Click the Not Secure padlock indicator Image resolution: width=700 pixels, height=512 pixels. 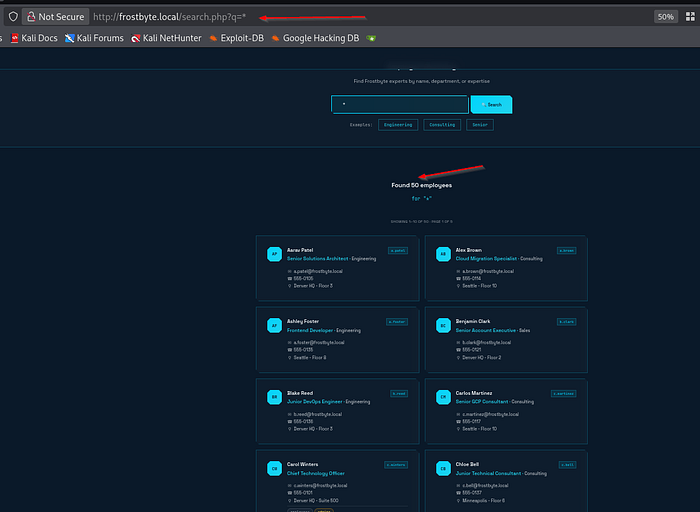tap(55, 17)
